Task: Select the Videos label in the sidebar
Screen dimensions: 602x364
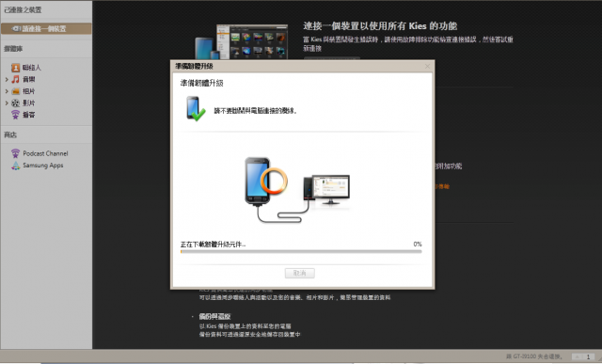Action: [x=29, y=103]
